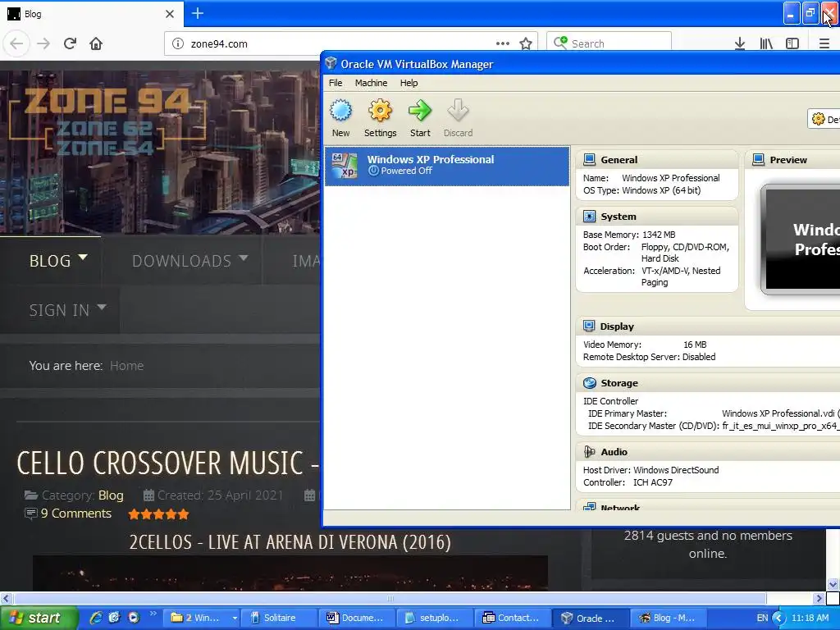Click the EN language indicator

762,618
